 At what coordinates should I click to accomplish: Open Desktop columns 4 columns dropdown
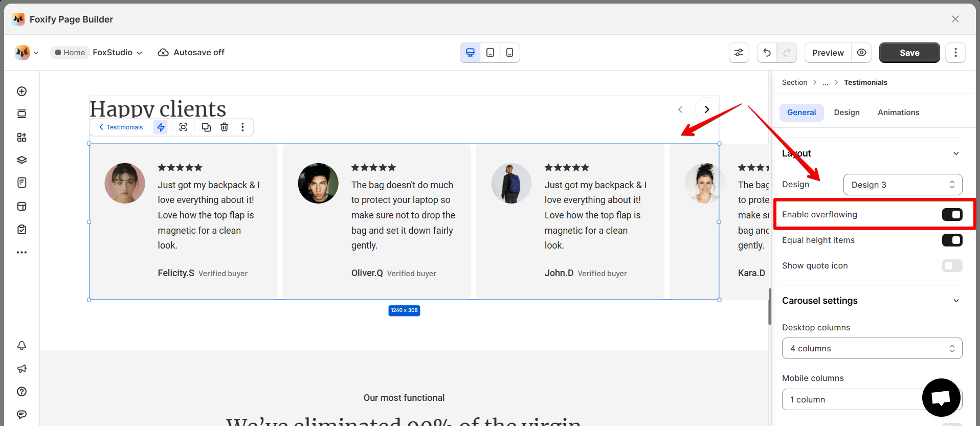(872, 348)
